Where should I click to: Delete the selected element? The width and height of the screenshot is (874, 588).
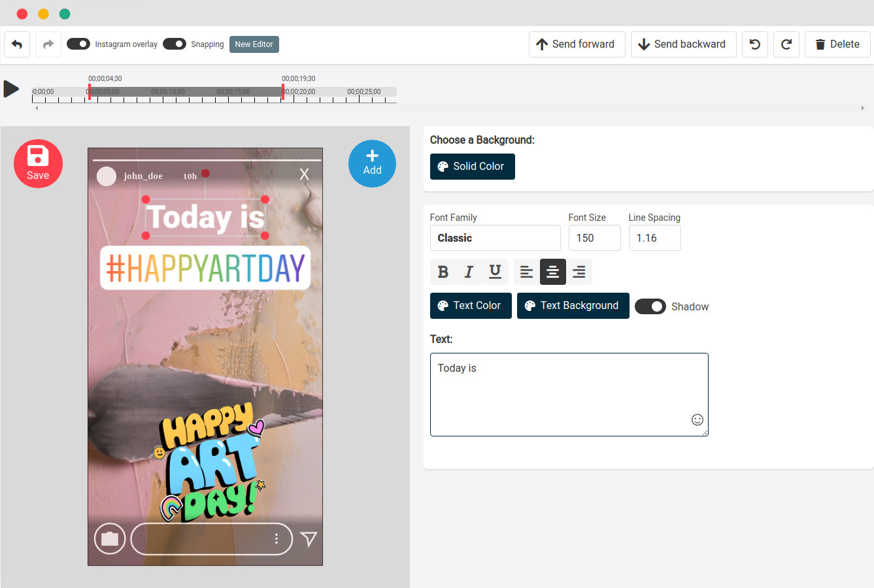pyautogui.click(x=837, y=44)
